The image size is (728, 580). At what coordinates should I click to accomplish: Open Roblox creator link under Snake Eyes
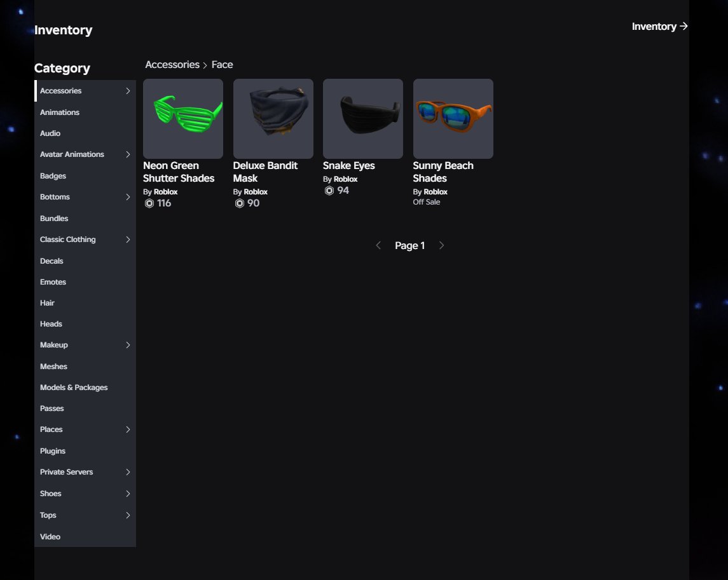pyautogui.click(x=345, y=179)
